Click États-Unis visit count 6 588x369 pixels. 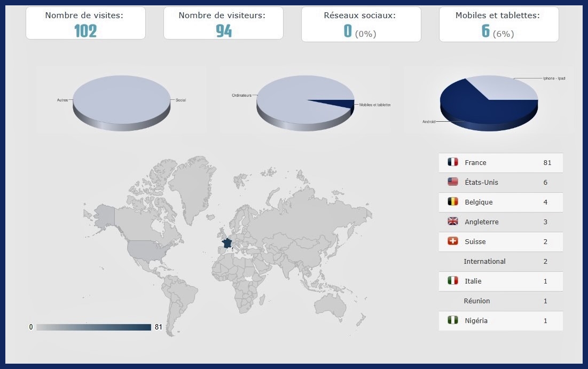click(x=545, y=182)
